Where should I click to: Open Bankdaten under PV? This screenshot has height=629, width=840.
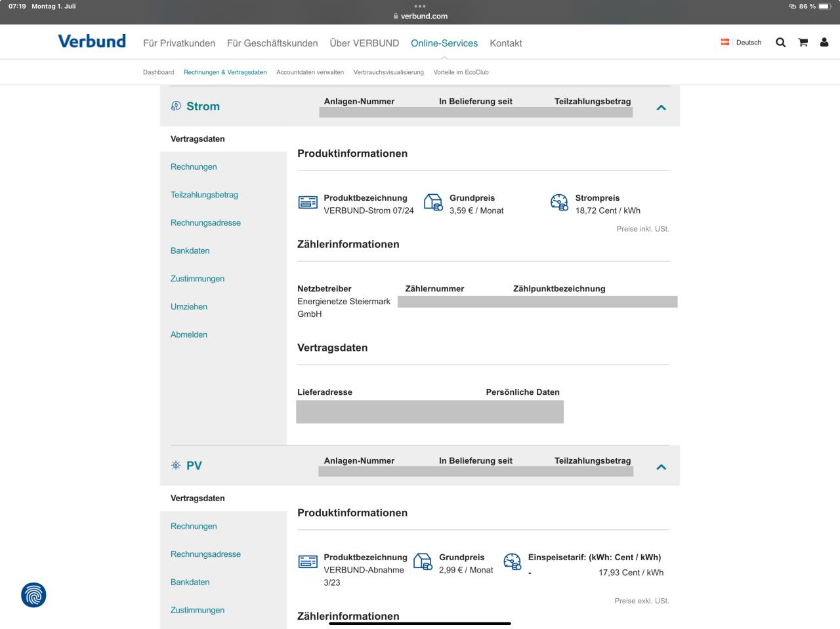[x=190, y=582]
